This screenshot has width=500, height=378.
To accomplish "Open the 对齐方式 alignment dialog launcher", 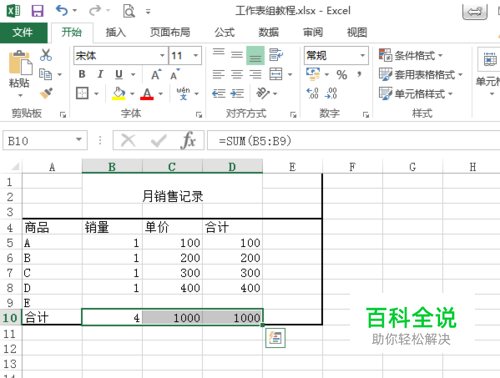I will pyautogui.click(x=293, y=115).
